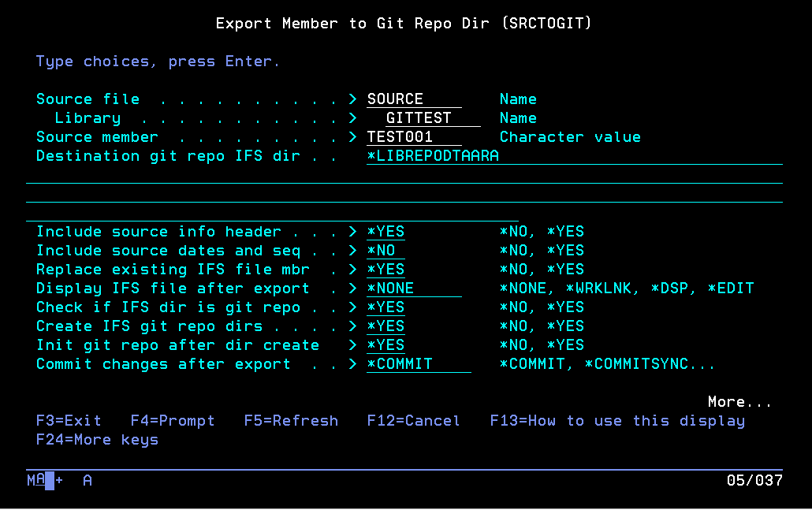
Task: Click 'Character value' hint beside Source member
Action: point(570,136)
